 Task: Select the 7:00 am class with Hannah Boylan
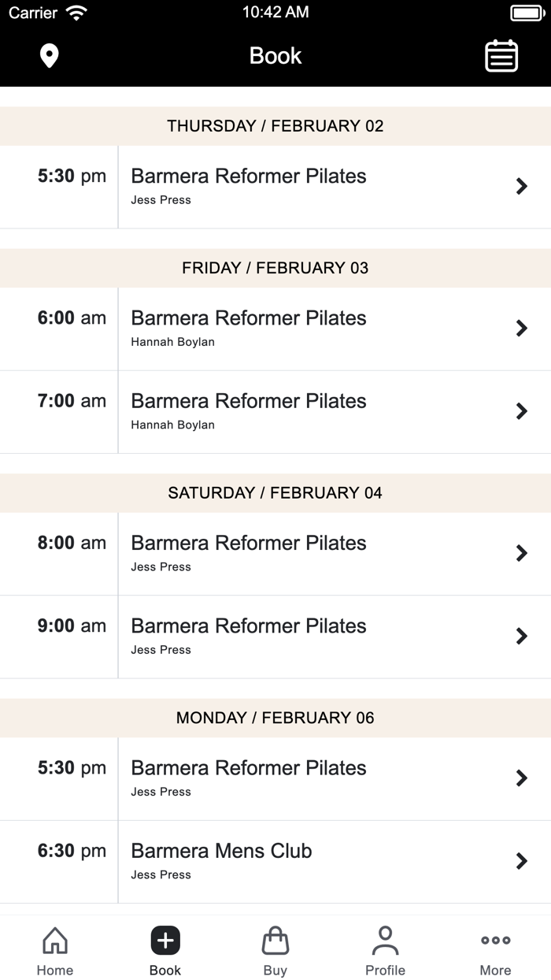tap(275, 411)
